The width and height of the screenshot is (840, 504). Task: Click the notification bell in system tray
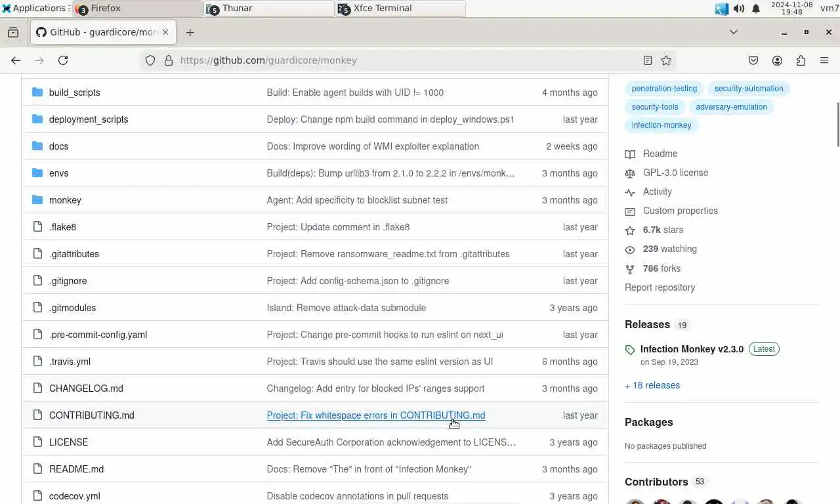point(756,9)
